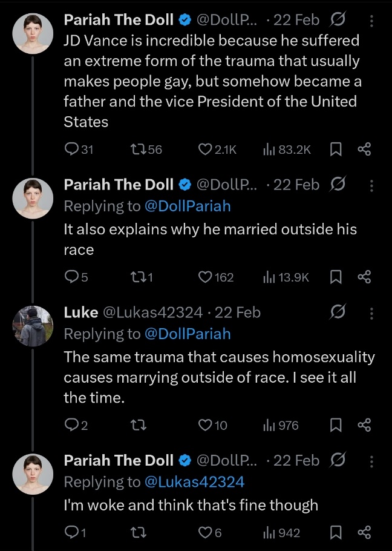
Task: Reply to the JD Vance tweet
Action: pyautogui.click(x=72, y=149)
